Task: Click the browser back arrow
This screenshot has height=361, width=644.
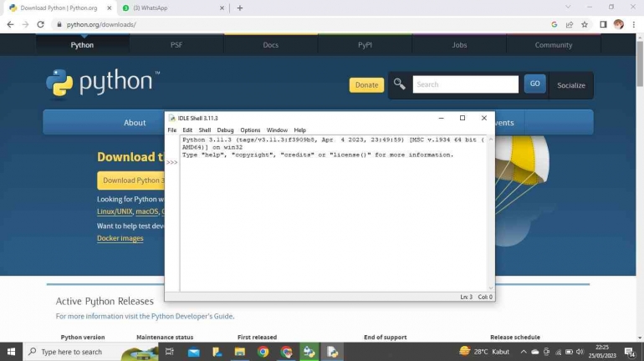Action: 10,24
